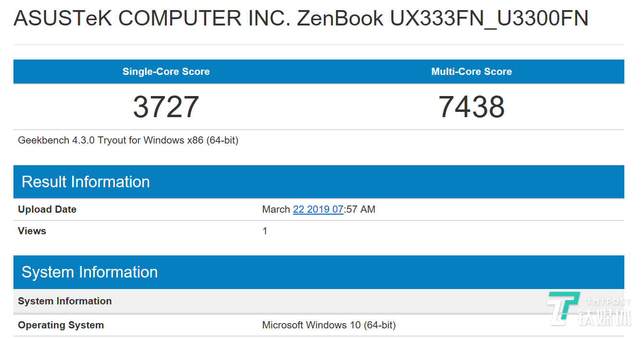The width and height of the screenshot is (644, 338).
Task: Click the Upload Date row label
Action: (47, 209)
